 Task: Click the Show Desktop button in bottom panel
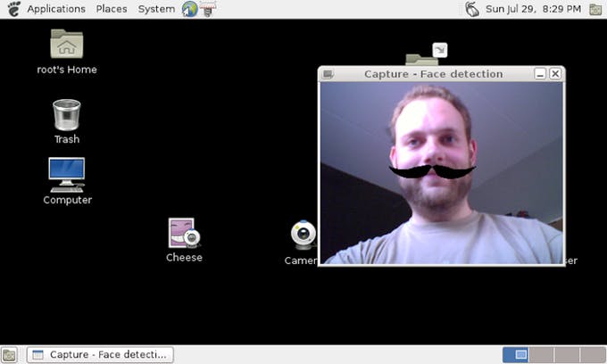click(10, 355)
